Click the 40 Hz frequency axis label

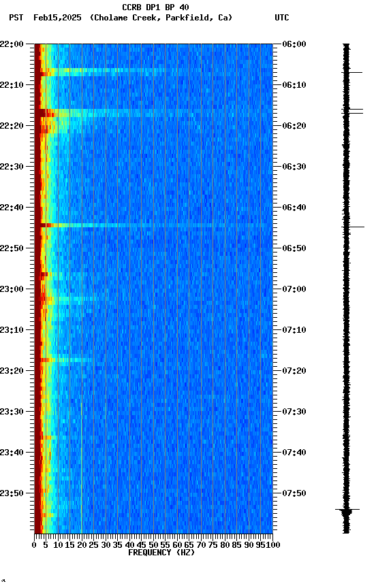pos(129,545)
